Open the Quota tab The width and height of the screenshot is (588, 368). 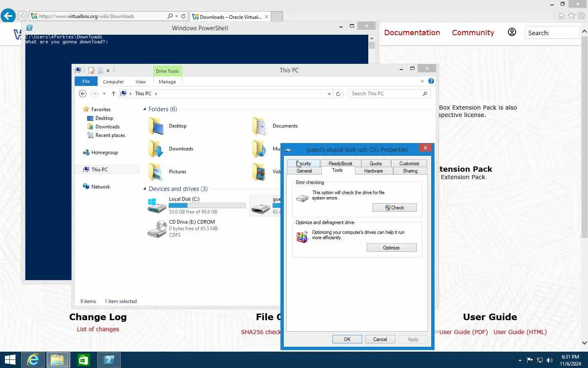[x=376, y=164]
